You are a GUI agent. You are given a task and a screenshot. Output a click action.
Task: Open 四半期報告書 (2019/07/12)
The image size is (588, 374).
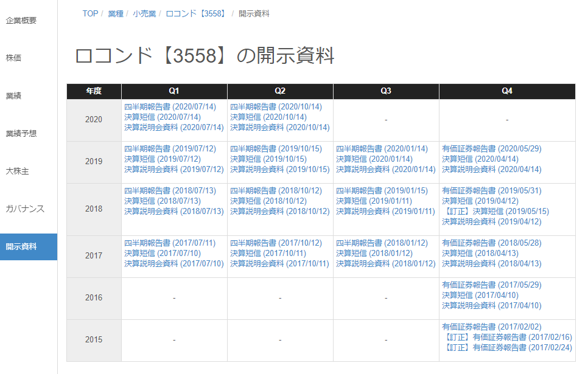170,149
